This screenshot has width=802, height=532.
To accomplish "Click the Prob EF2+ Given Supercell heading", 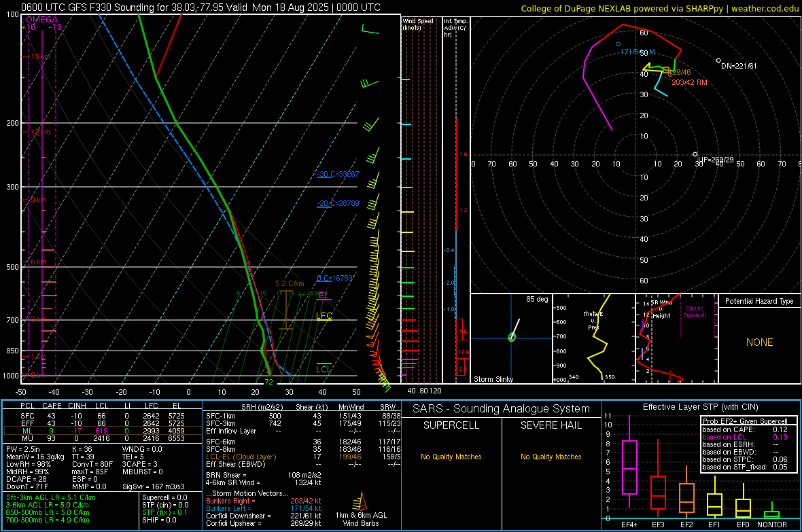I will pyautogui.click(x=745, y=421).
